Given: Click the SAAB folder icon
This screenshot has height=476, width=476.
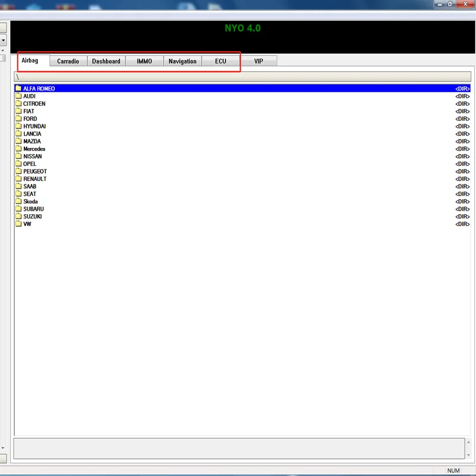Looking at the screenshot, I should [x=18, y=186].
